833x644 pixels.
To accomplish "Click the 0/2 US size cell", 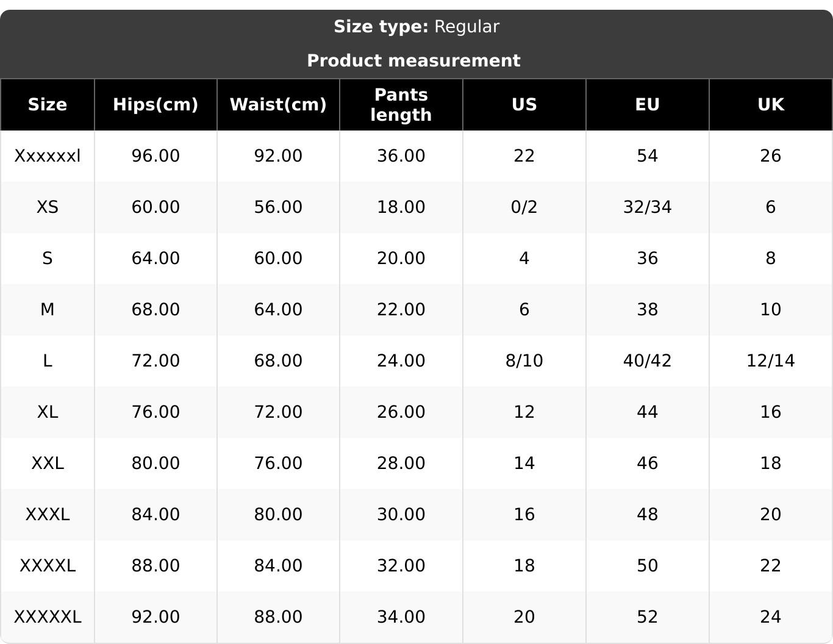I will (524, 207).
